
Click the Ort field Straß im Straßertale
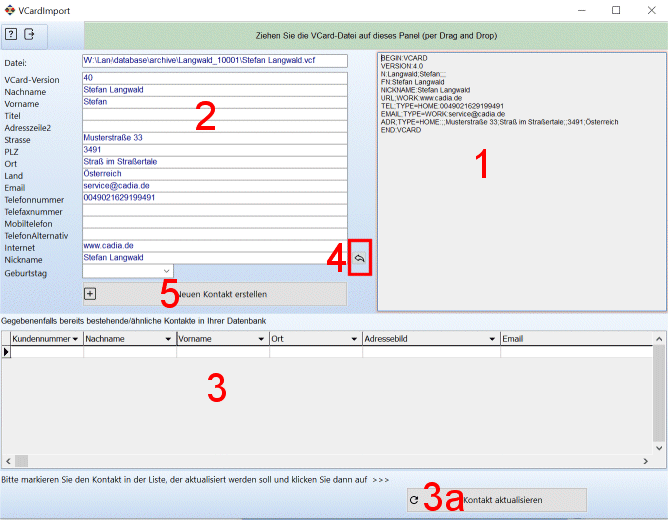(215, 162)
